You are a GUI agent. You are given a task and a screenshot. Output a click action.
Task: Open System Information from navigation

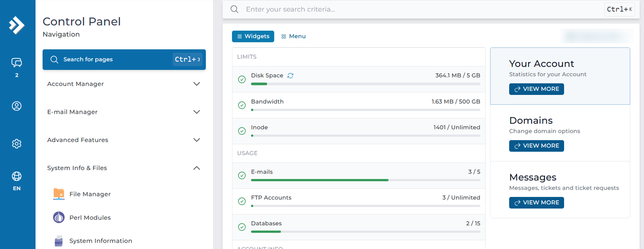tap(101, 241)
